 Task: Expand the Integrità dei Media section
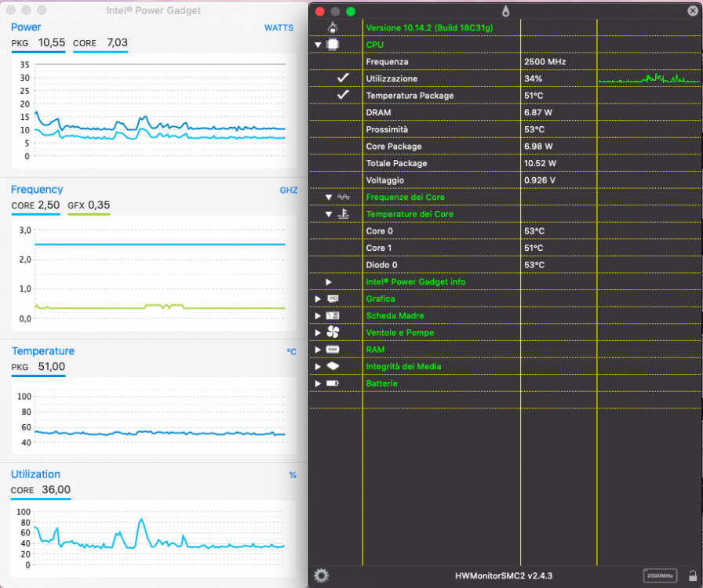[318, 367]
